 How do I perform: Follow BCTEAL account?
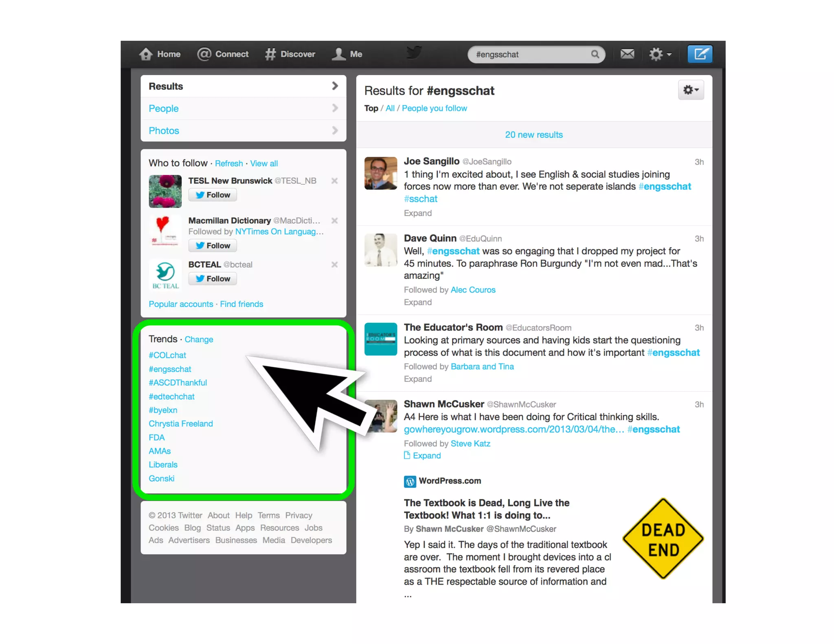coord(213,279)
